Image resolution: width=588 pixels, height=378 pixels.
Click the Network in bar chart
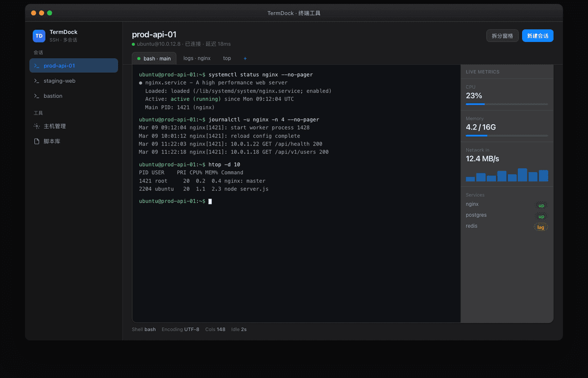507,175
